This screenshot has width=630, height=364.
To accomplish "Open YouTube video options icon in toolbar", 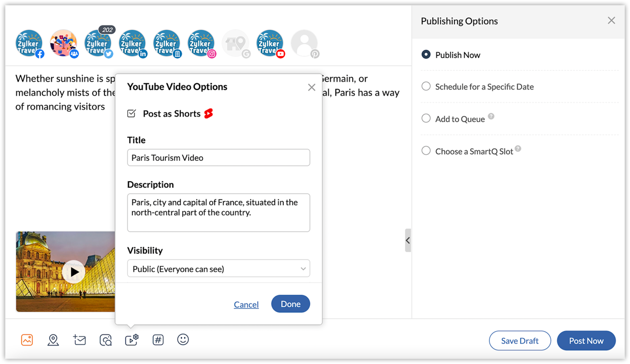I will coord(131,340).
